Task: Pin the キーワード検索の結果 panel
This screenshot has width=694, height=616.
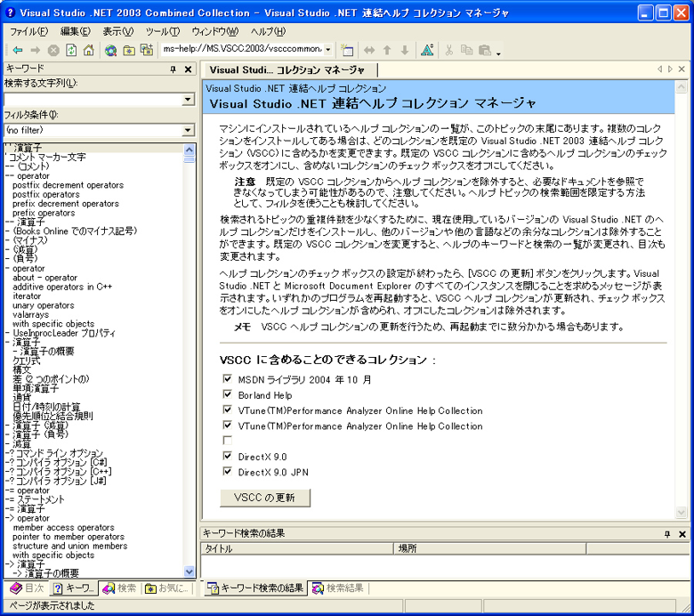Action: pos(667,534)
